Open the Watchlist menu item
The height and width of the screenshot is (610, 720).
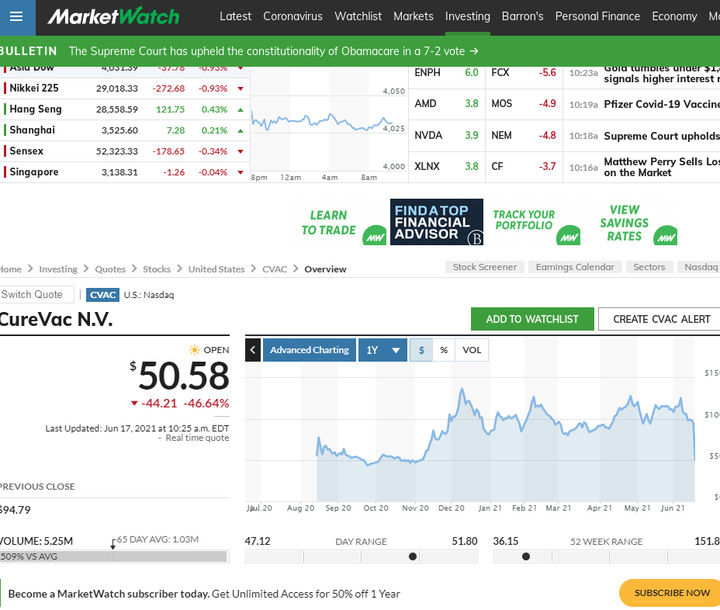(x=358, y=17)
